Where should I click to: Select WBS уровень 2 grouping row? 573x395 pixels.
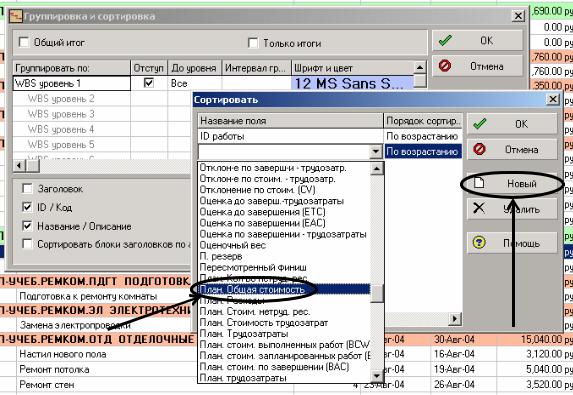72,99
